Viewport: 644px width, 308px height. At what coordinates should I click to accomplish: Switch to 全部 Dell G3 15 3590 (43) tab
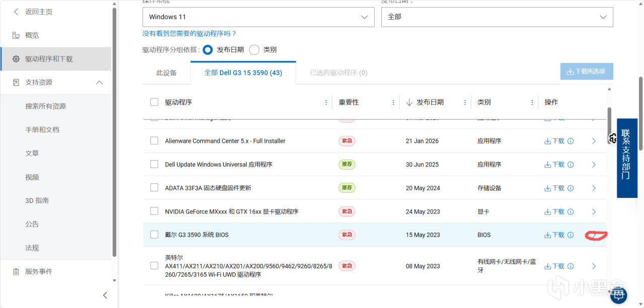(x=243, y=73)
